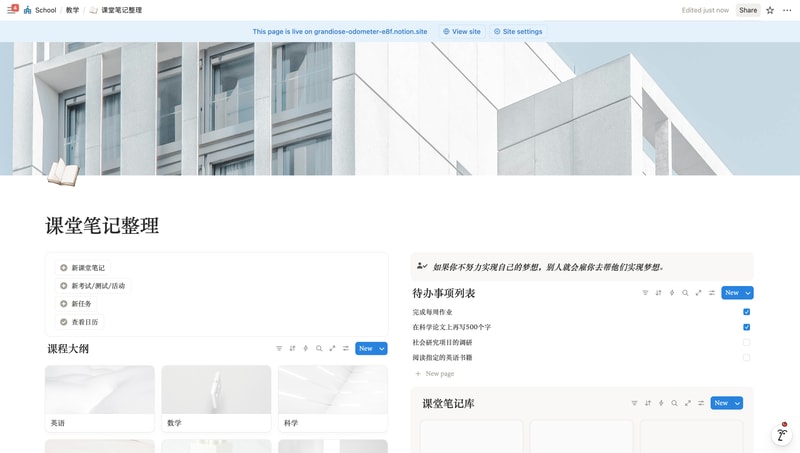The width and height of the screenshot is (800, 453).
Task: Search within the 课堂笔记库 database
Action: point(674,403)
